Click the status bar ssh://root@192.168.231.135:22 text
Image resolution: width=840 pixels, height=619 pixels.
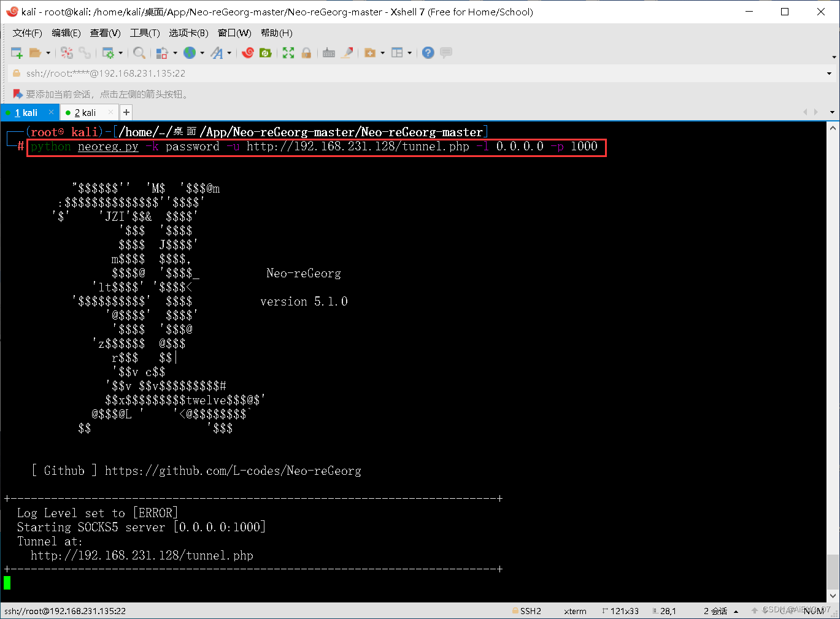click(x=65, y=611)
